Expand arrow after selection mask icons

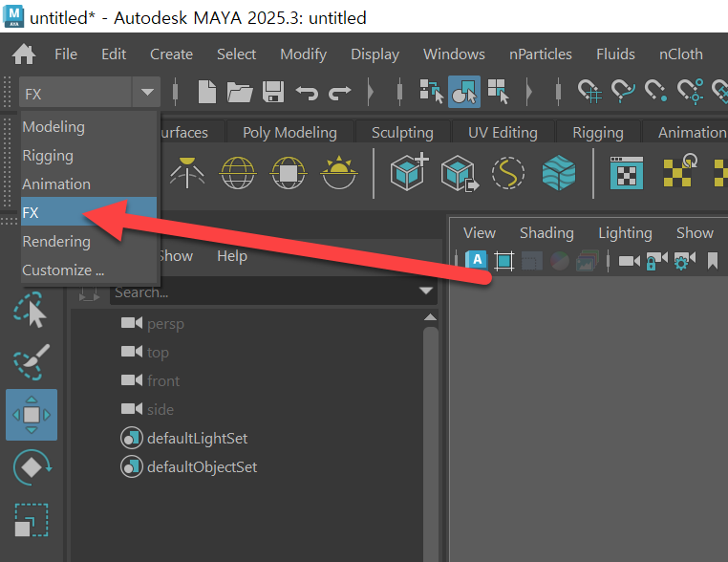pos(529,92)
